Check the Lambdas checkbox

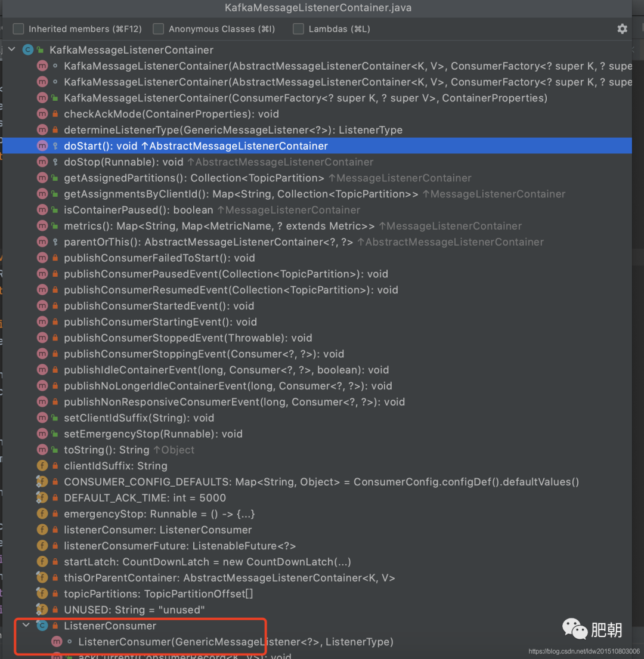[x=298, y=29]
